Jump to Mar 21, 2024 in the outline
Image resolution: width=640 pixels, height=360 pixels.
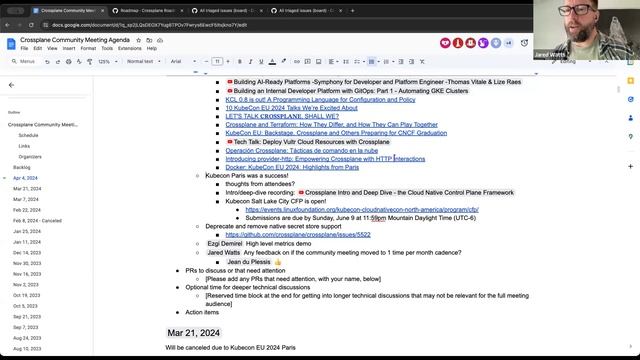pos(27,189)
